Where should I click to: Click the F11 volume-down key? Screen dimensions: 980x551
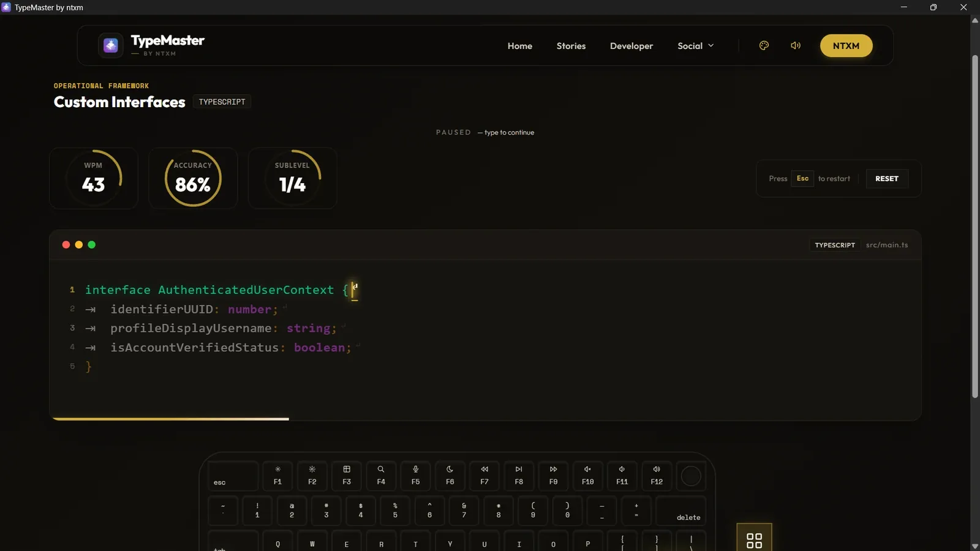click(x=622, y=476)
